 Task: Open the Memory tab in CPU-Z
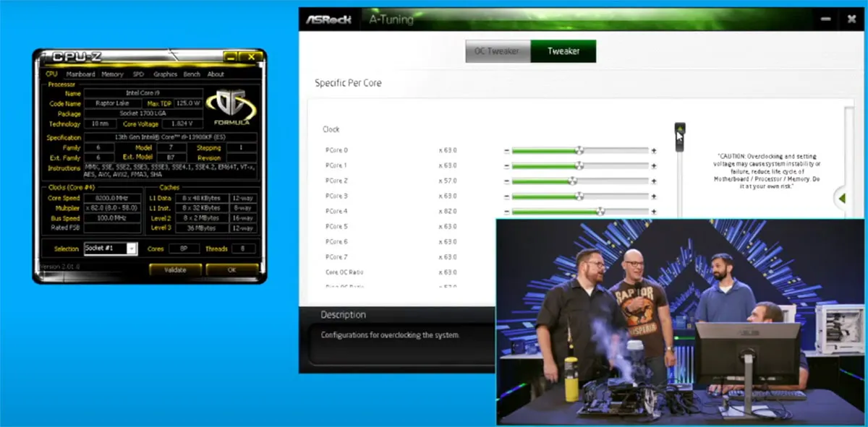tap(112, 74)
